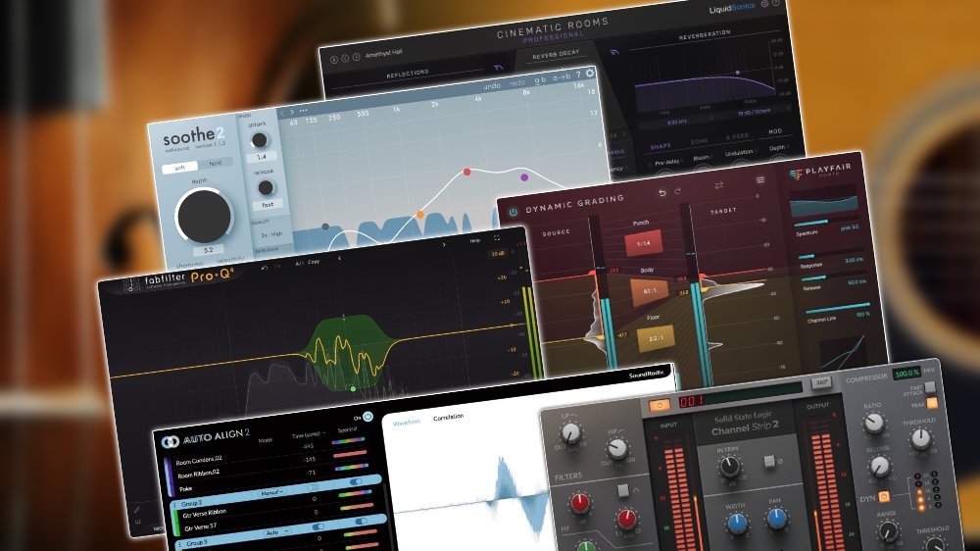Viewport: 980px width, 551px height.
Task: Switch to Waveform tab in Auto Align
Action: click(407, 424)
